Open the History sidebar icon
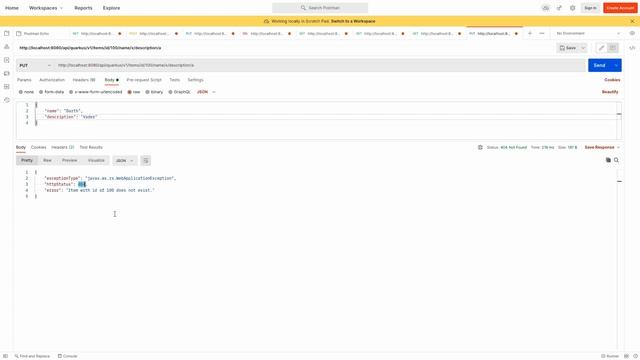The height and width of the screenshot is (360, 640). tap(7, 100)
